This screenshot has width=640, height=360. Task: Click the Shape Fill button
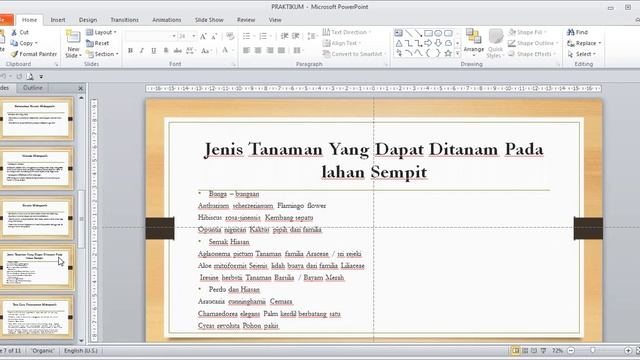[527, 32]
